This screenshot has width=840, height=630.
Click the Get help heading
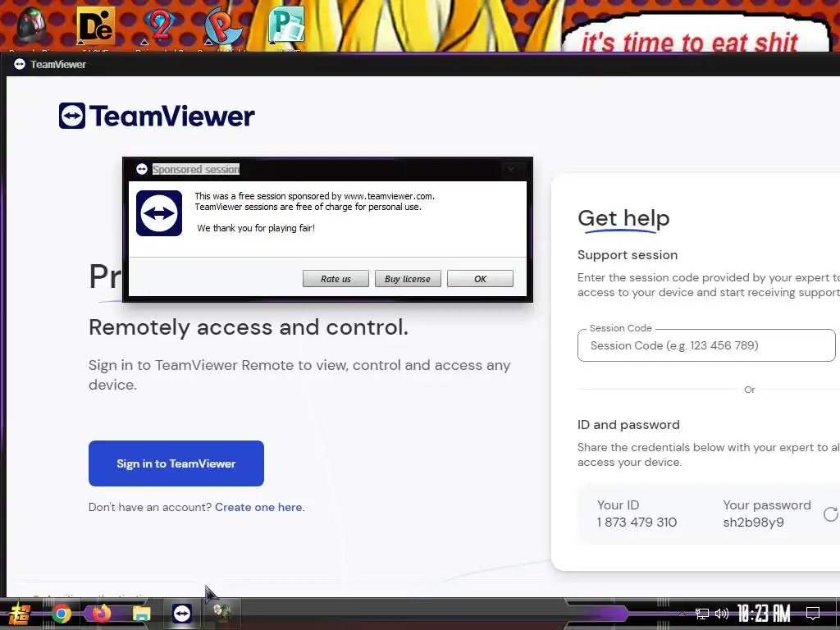pyautogui.click(x=623, y=218)
